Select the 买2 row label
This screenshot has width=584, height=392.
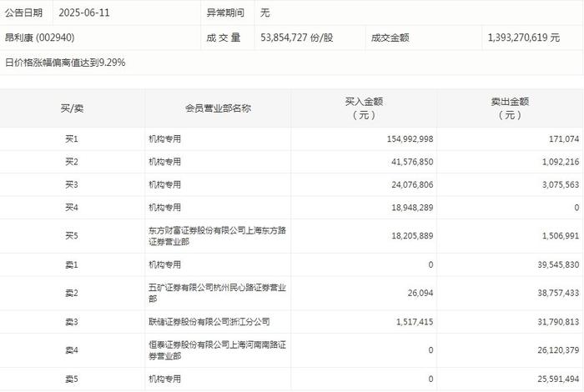pyautogui.click(x=72, y=162)
